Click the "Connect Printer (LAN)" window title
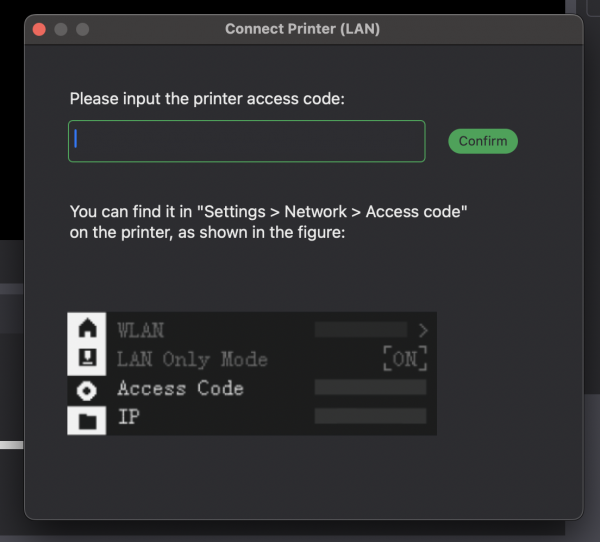 [x=302, y=29]
